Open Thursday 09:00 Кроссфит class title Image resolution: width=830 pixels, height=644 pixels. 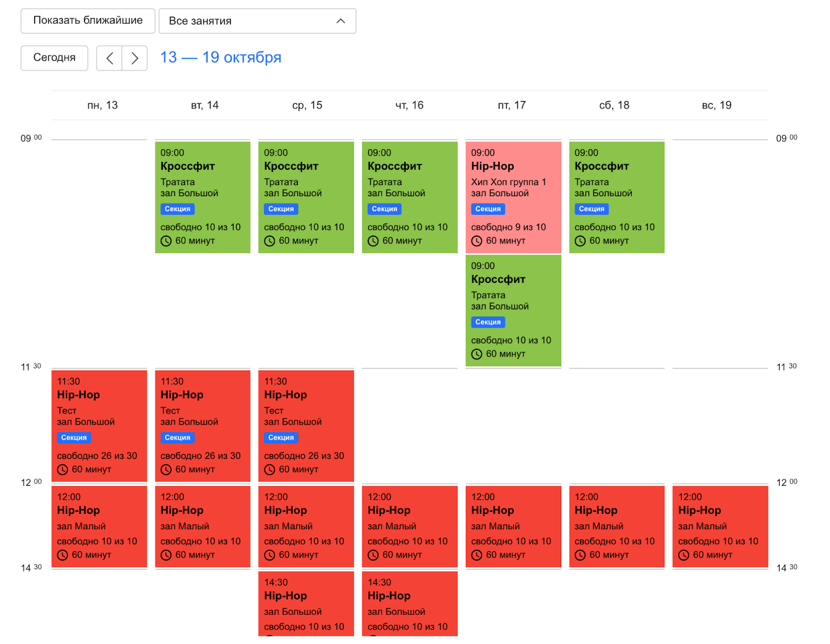pyautogui.click(x=394, y=167)
